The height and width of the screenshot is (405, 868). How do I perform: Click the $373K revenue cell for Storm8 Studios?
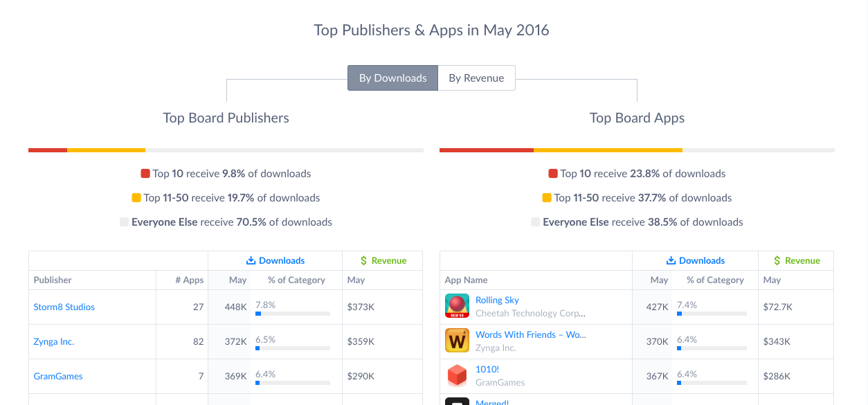382,307
